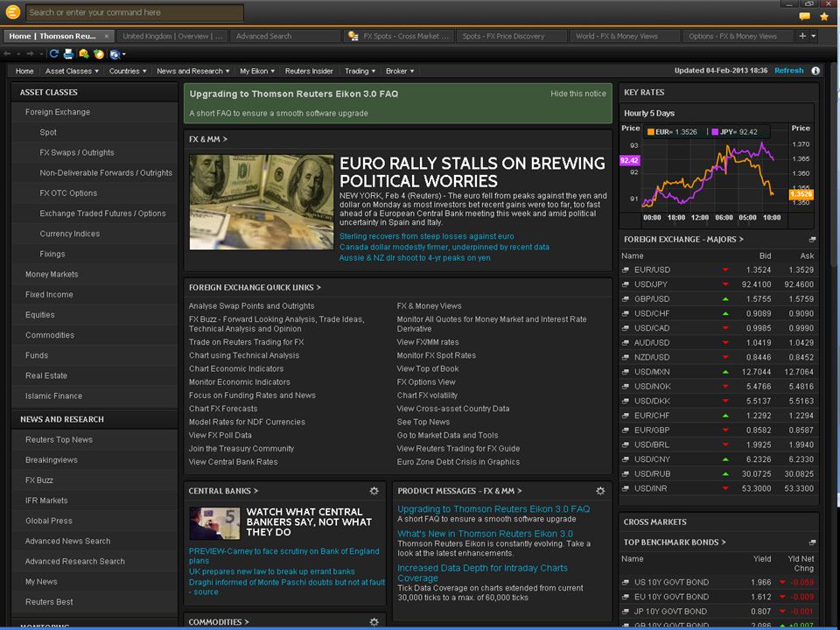Open Advanced News Search in the sidebar
The image size is (840, 630).
[67, 541]
